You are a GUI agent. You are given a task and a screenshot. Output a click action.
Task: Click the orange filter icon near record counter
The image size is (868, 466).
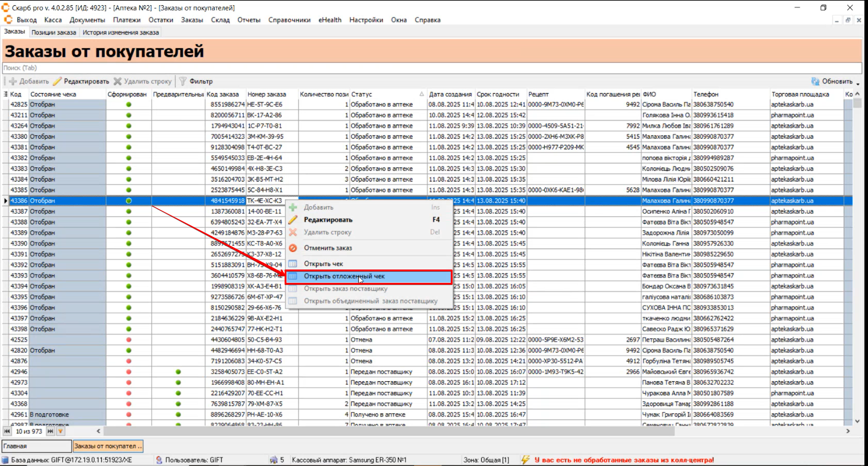pyautogui.click(x=61, y=431)
